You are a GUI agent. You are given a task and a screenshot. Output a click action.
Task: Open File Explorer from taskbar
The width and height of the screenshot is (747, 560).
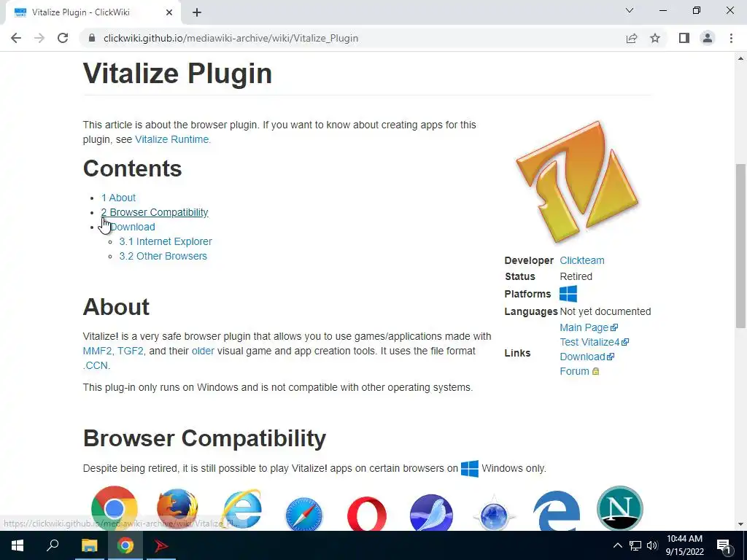89,545
